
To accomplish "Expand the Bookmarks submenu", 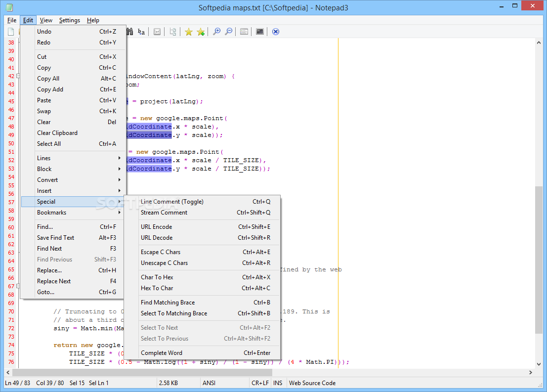I will point(73,213).
